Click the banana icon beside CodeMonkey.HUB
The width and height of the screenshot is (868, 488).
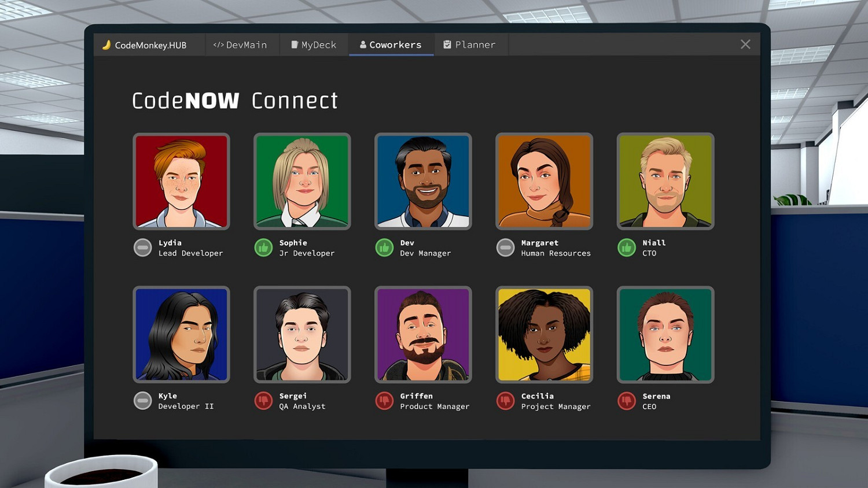click(107, 44)
